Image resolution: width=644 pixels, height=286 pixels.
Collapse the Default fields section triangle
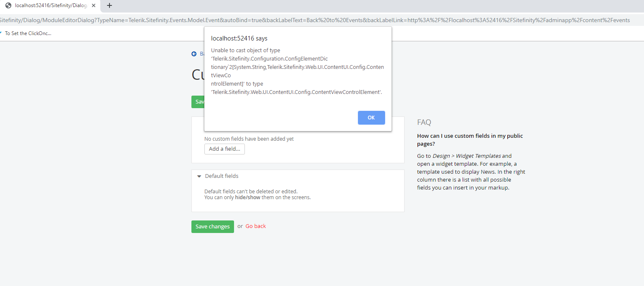(199, 176)
